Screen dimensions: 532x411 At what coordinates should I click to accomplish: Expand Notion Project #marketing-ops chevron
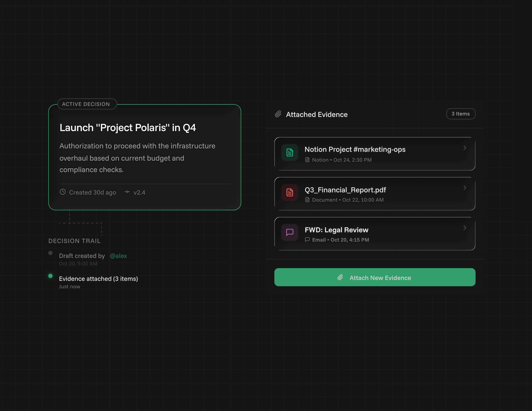465,148
